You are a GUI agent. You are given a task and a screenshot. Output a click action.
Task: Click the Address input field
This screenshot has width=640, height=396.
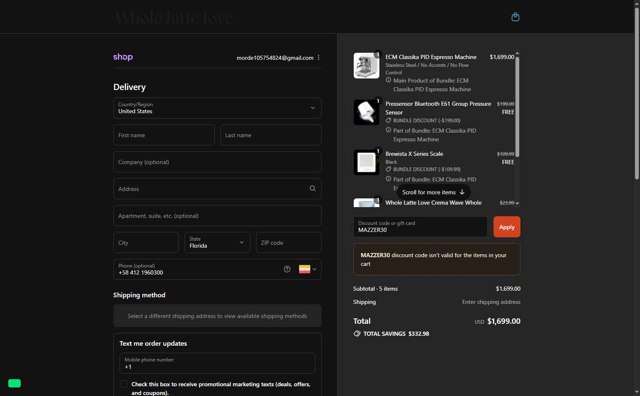pyautogui.click(x=217, y=189)
